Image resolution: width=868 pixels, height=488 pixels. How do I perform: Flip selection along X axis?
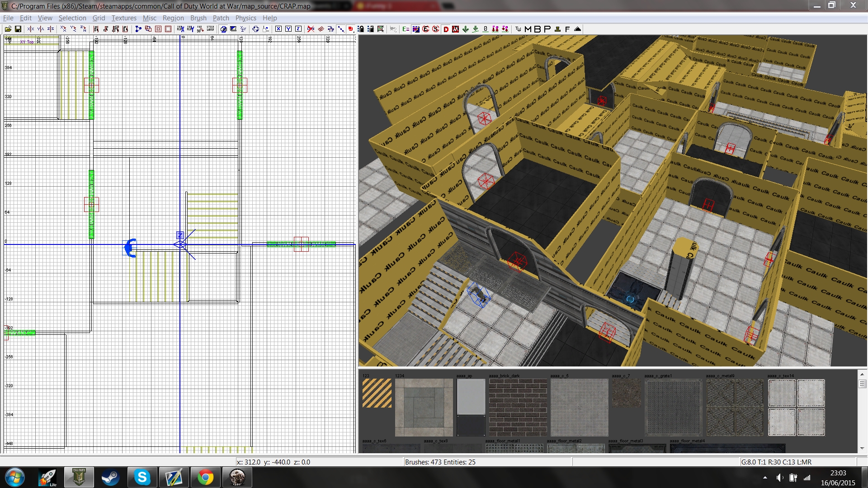point(31,29)
